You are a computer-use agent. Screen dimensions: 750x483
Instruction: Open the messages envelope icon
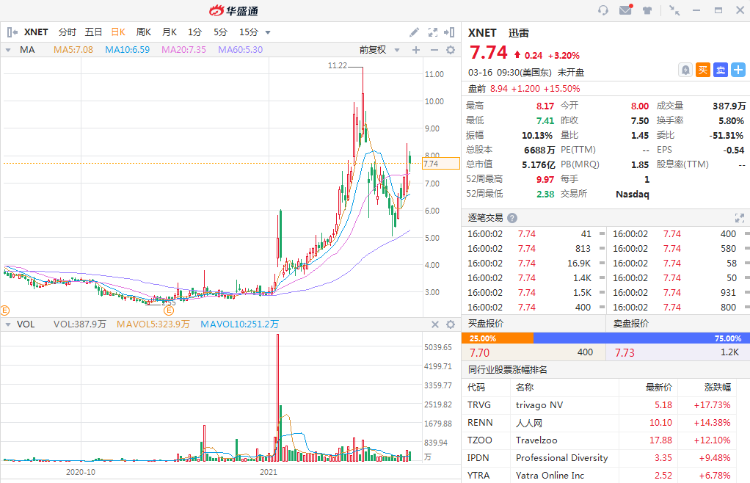click(626, 10)
